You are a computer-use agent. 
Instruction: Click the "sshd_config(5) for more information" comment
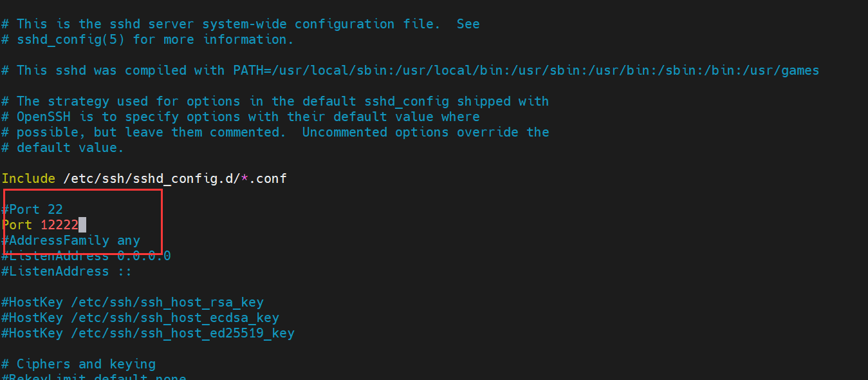[147, 39]
